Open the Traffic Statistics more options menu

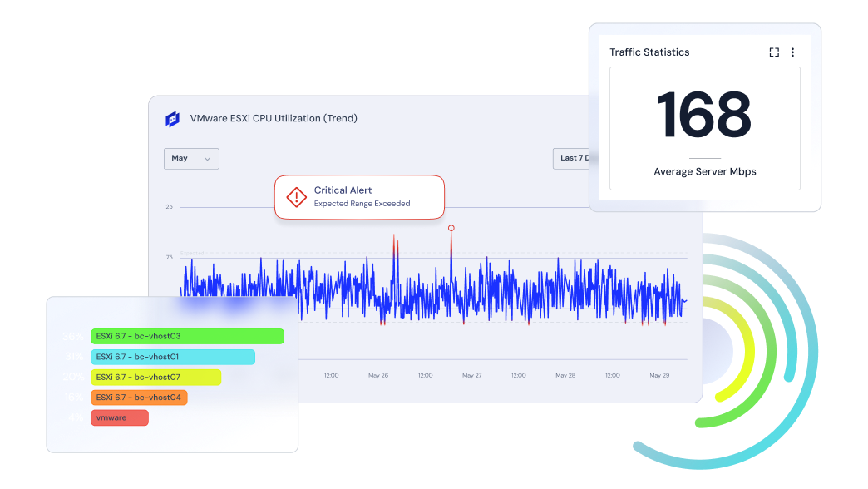tap(792, 52)
